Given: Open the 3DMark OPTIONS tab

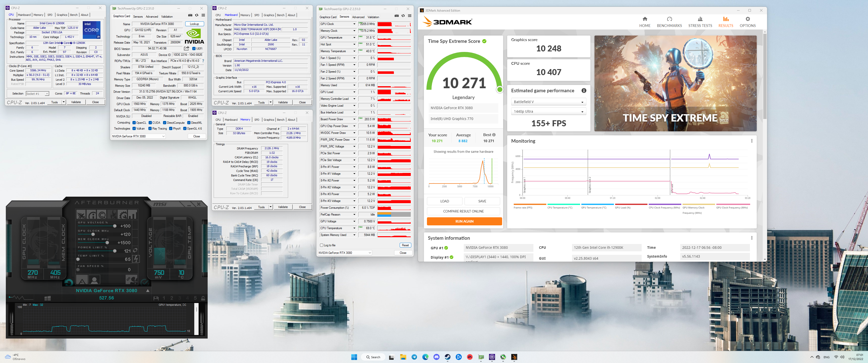Looking at the screenshot, I should click(747, 22).
